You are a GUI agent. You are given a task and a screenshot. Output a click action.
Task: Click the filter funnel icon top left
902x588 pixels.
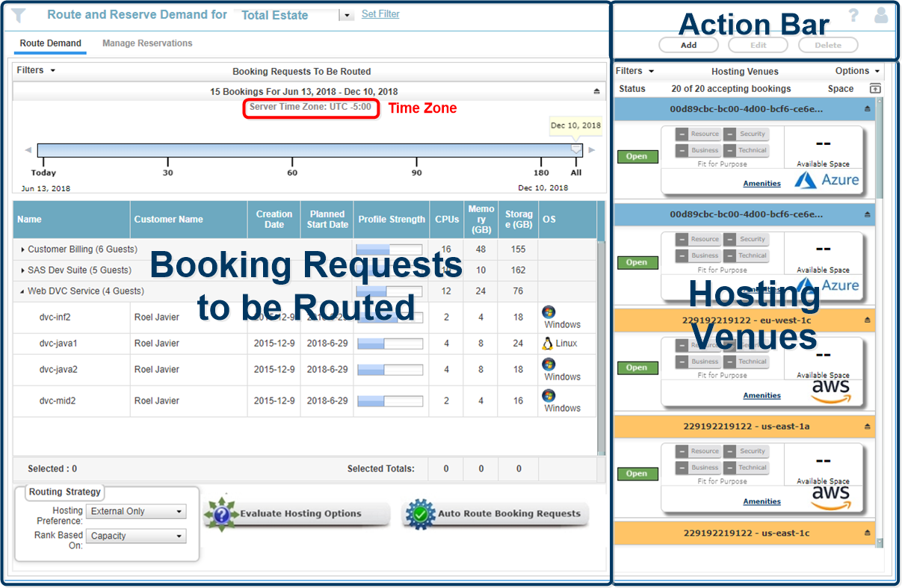point(18,15)
